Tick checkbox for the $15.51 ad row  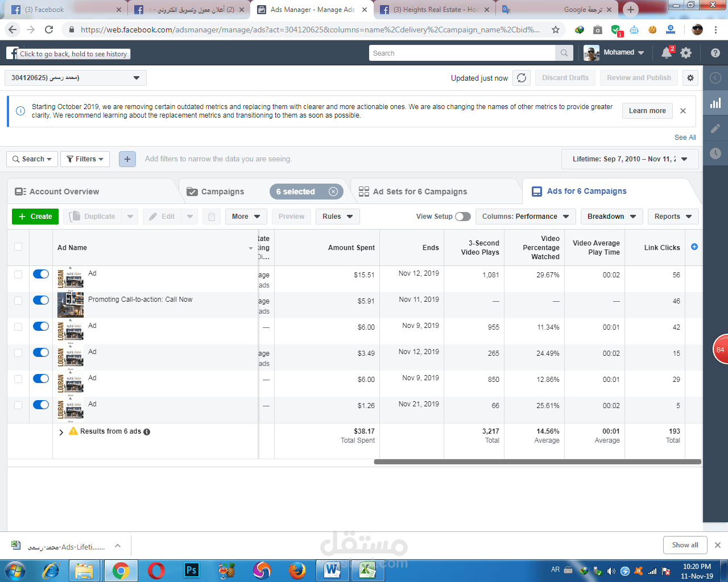(18, 275)
